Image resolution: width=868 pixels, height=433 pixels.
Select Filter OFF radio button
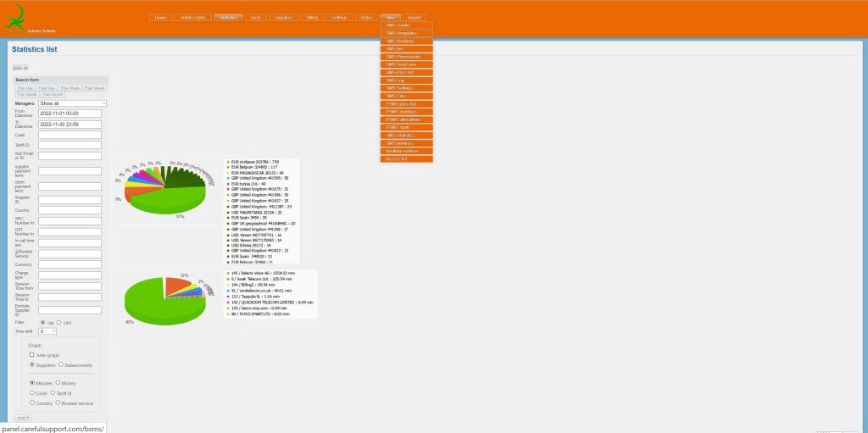(58, 322)
